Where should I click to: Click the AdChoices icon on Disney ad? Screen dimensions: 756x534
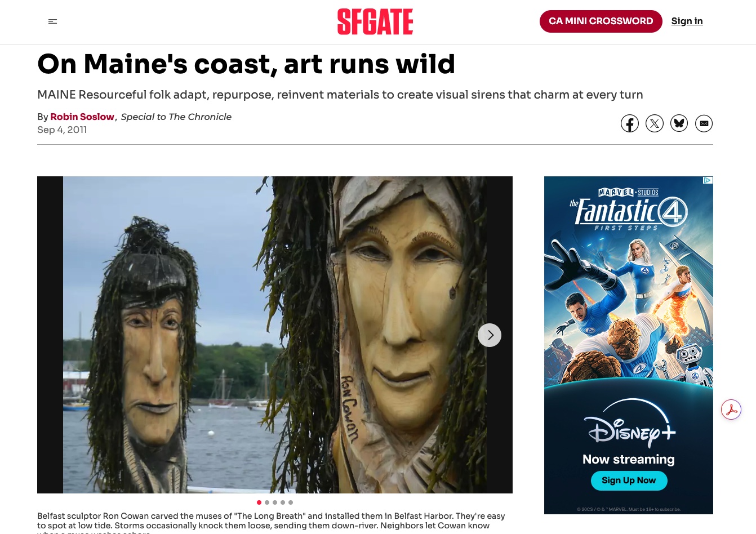click(708, 180)
